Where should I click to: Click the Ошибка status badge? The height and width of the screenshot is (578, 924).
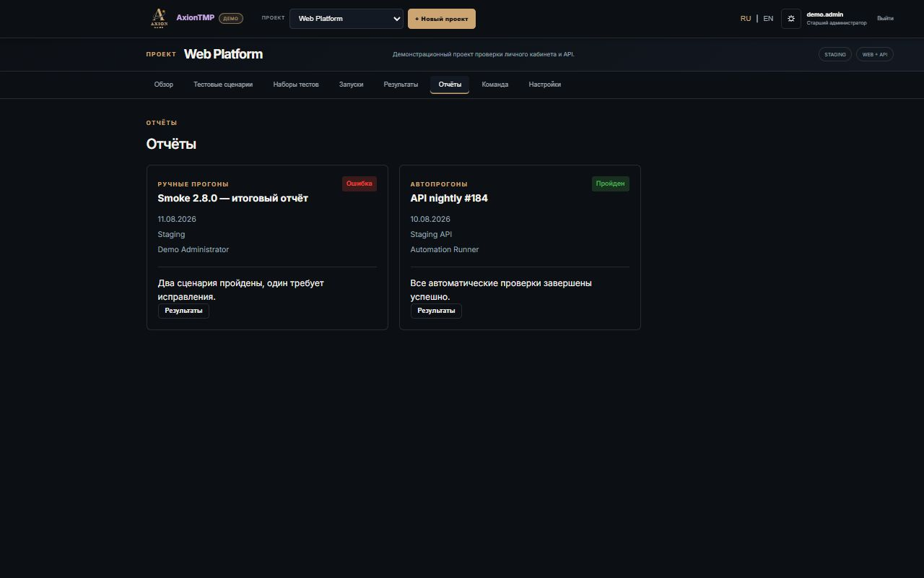tap(359, 184)
